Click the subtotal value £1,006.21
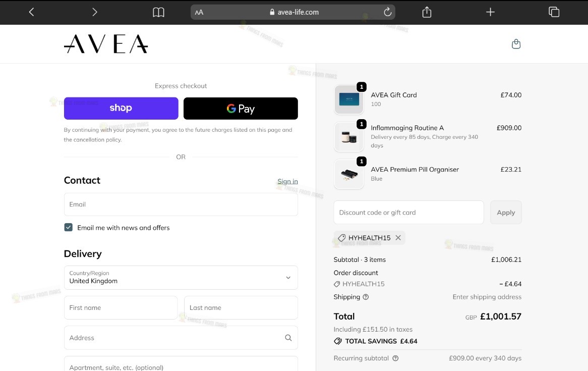 tap(506, 259)
